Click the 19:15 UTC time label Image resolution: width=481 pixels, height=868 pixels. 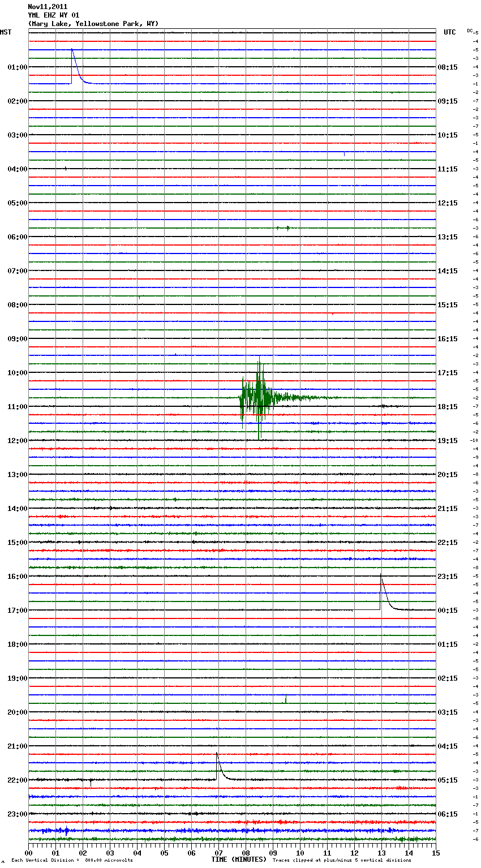pos(448,440)
